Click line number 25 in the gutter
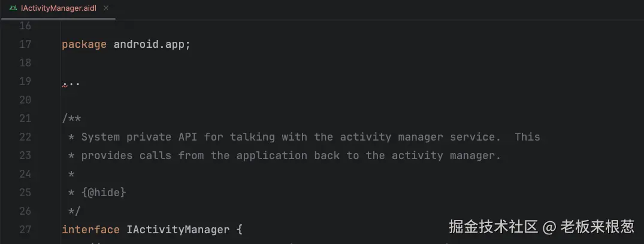Image resolution: width=644 pixels, height=244 pixels. click(25, 193)
